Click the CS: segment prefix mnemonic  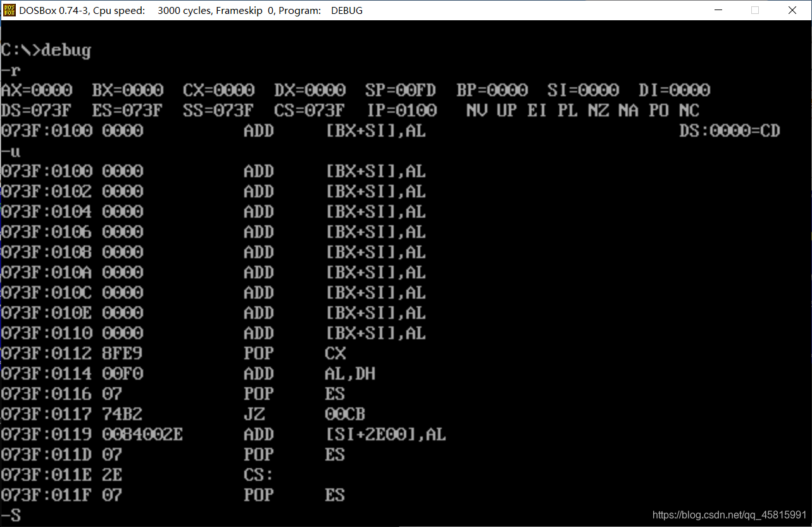coord(259,475)
